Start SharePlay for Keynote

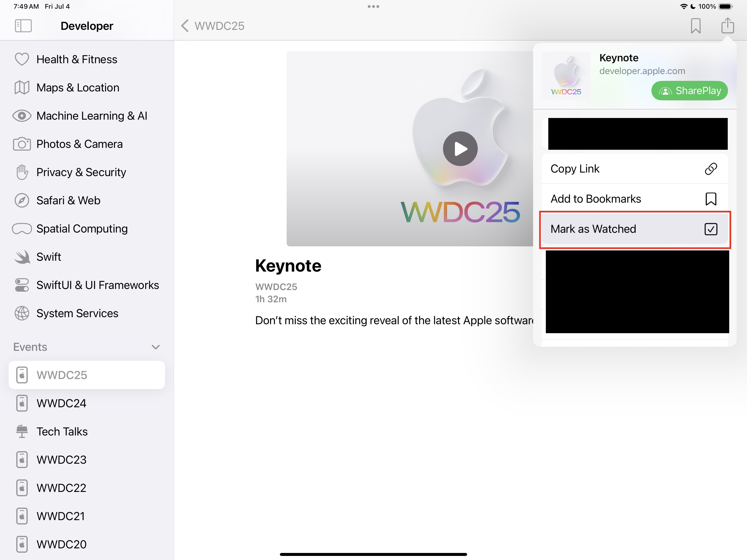pyautogui.click(x=689, y=90)
